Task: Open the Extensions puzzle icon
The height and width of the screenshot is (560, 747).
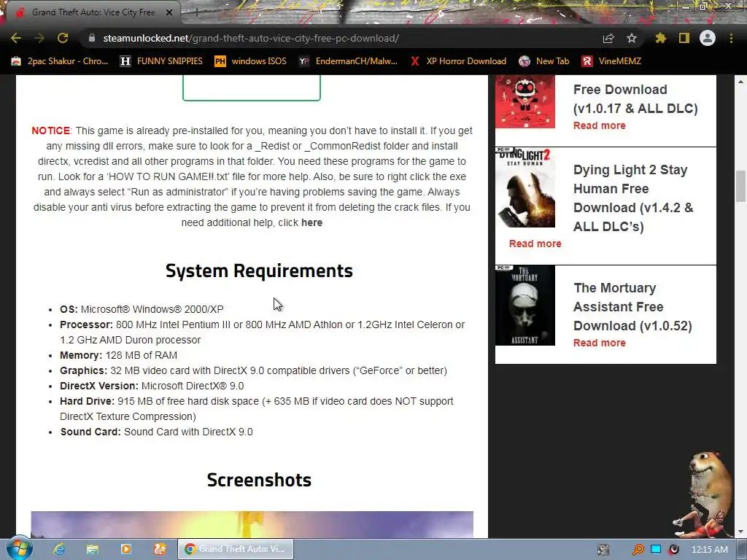Action: tap(660, 38)
